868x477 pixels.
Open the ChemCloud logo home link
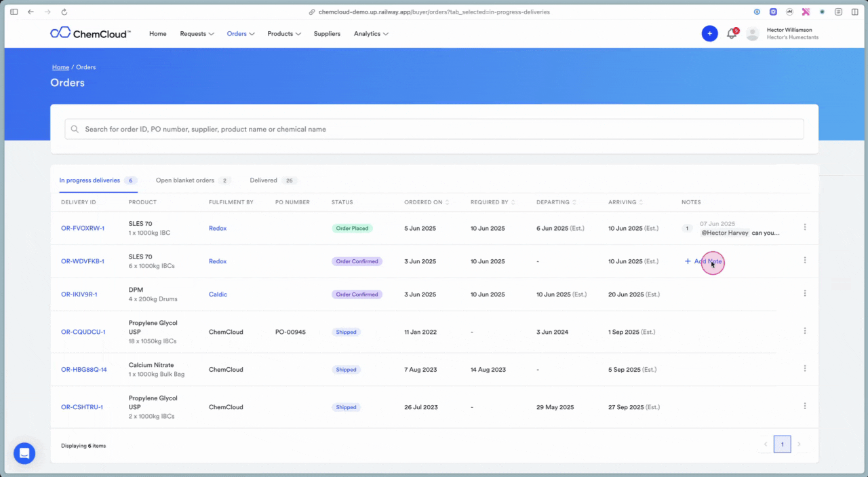(x=90, y=33)
